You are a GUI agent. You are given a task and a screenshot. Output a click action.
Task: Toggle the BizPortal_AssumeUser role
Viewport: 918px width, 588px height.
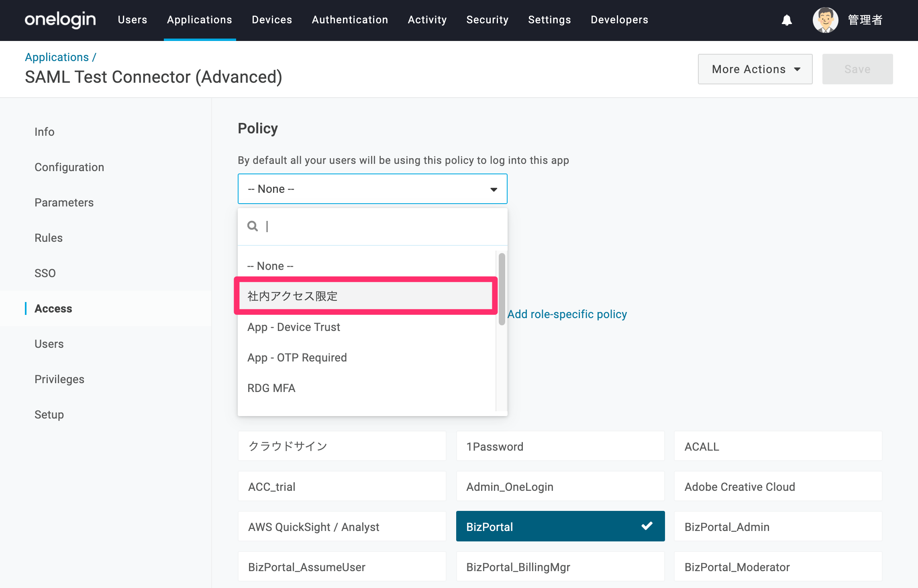click(x=342, y=566)
